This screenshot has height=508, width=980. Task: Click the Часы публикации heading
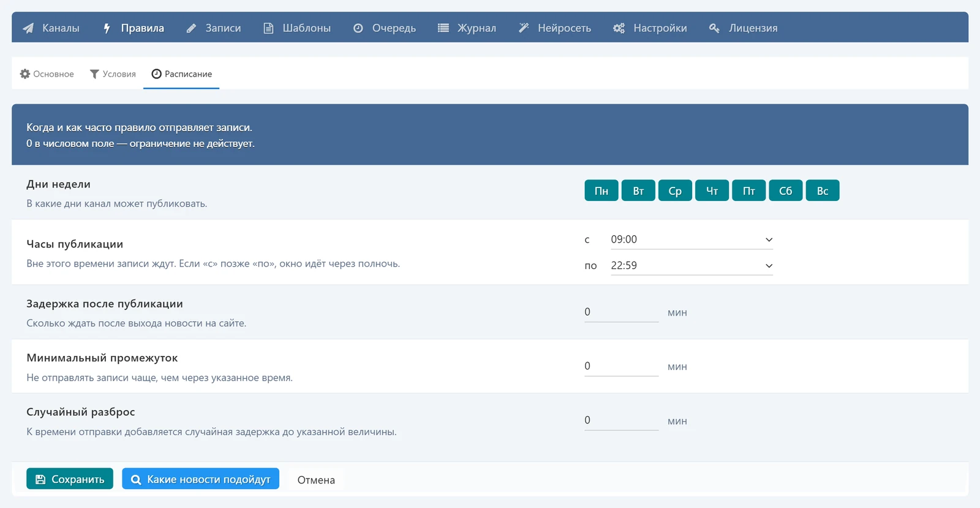pos(75,244)
